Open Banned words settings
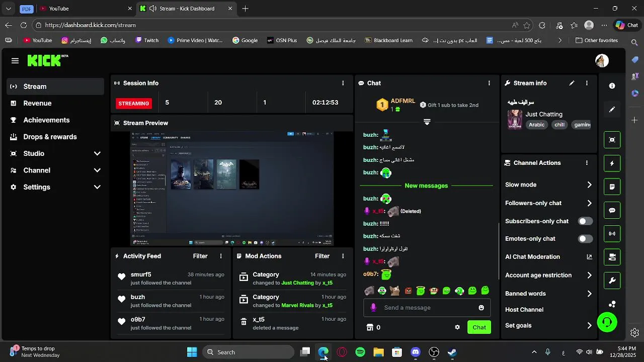Screen dimensions: 644x362 (548, 294)
